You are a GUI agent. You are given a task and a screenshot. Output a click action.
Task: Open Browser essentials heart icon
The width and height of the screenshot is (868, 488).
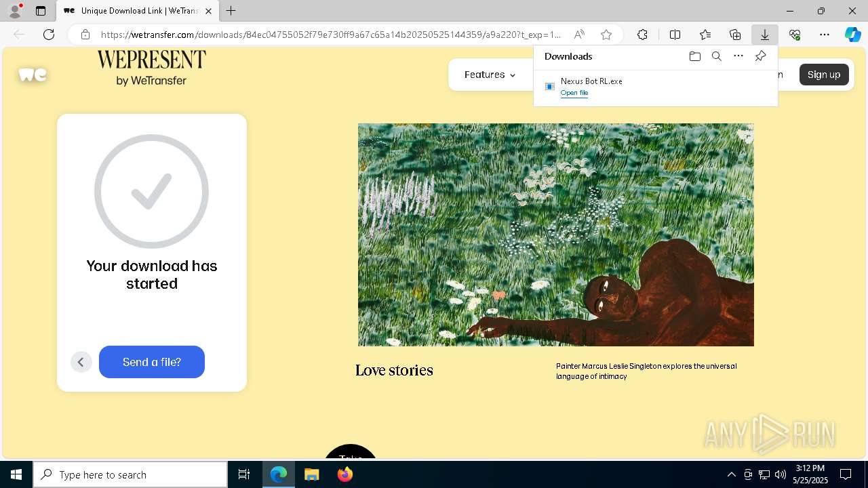[795, 35]
